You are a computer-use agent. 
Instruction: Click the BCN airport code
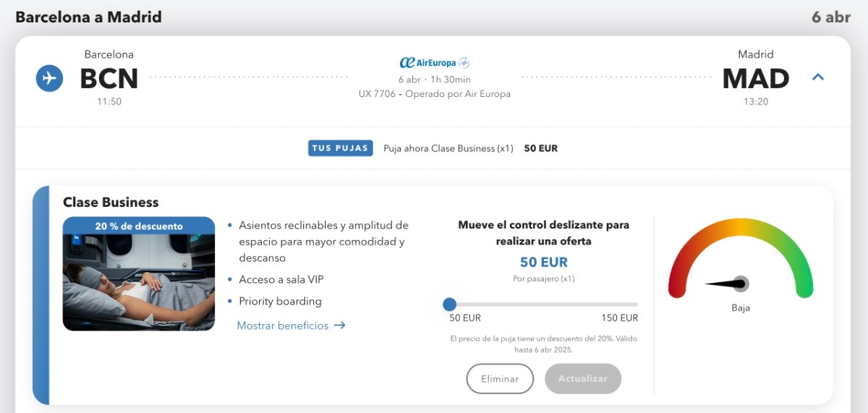coord(109,78)
